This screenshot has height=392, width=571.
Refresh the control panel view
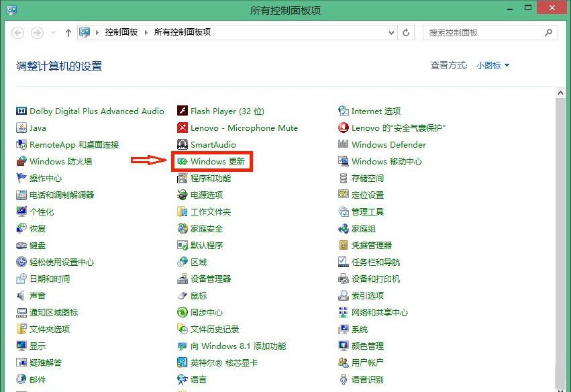(x=406, y=32)
